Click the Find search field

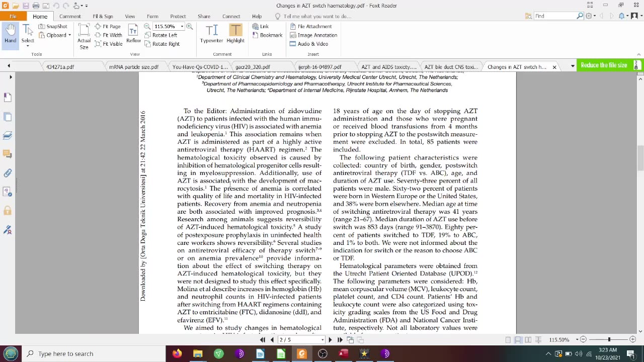click(x=554, y=16)
